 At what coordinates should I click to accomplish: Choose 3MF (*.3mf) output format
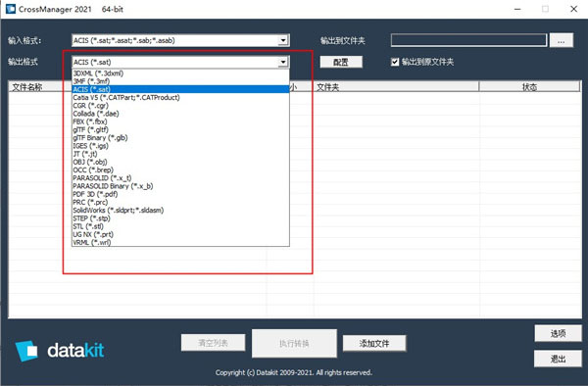click(x=180, y=81)
